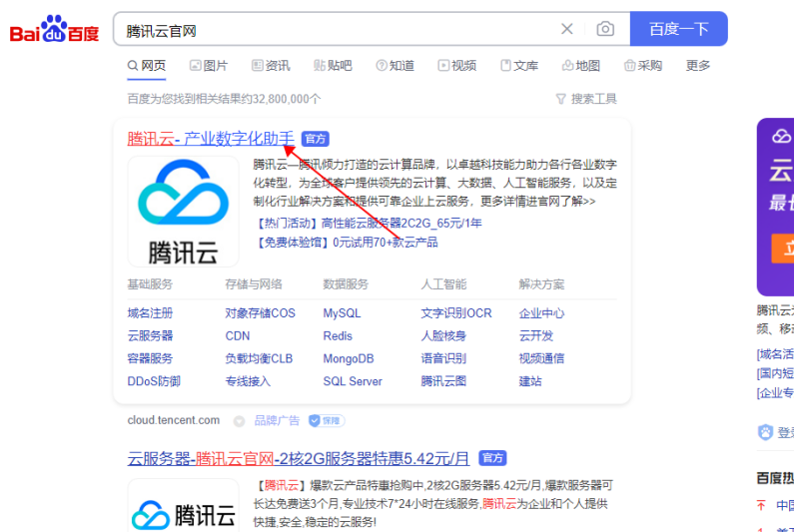Open the 知道 tab

tap(395, 66)
